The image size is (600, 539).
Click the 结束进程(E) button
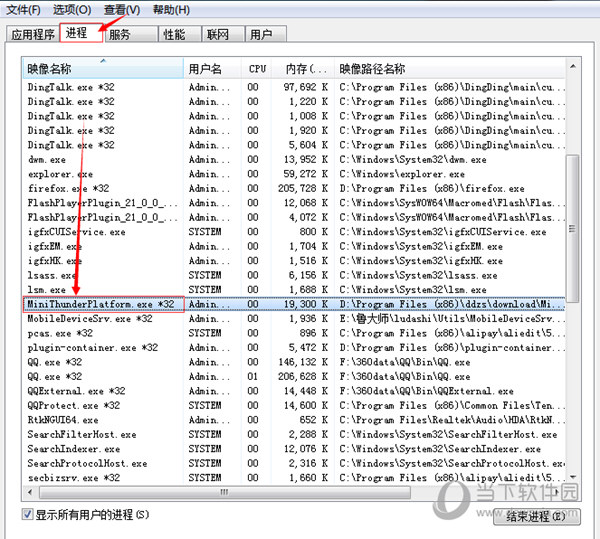(x=536, y=516)
